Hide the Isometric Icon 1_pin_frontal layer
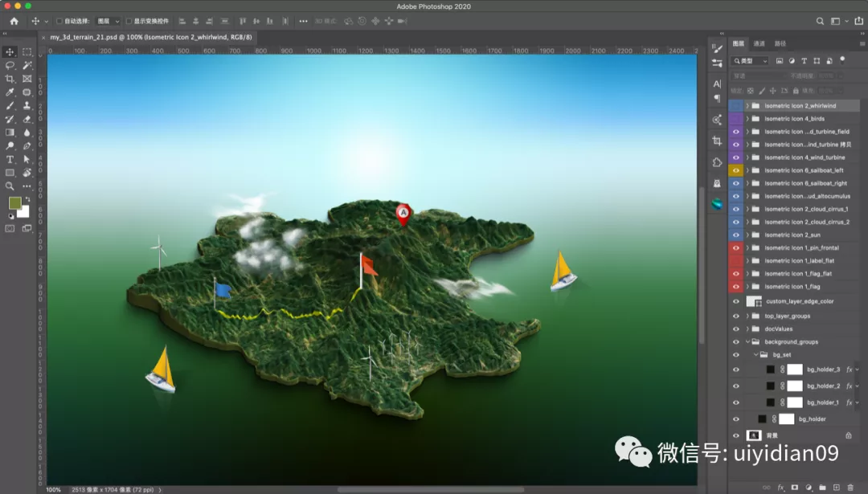 coord(735,248)
